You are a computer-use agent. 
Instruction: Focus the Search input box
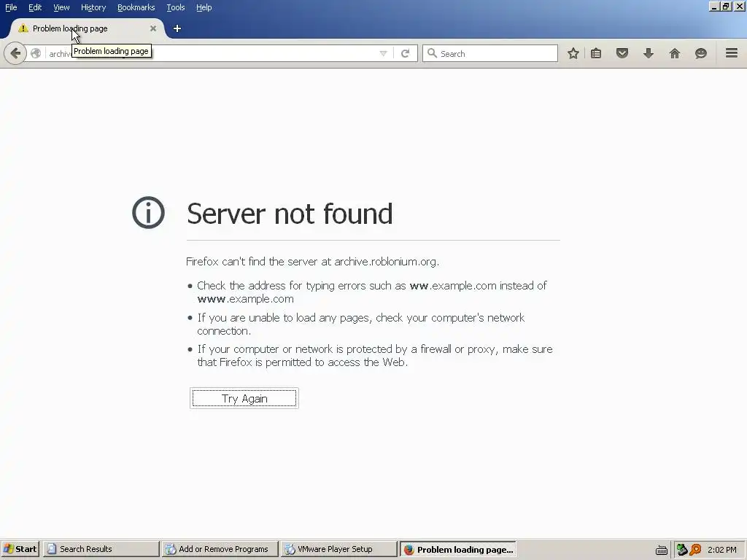point(490,53)
